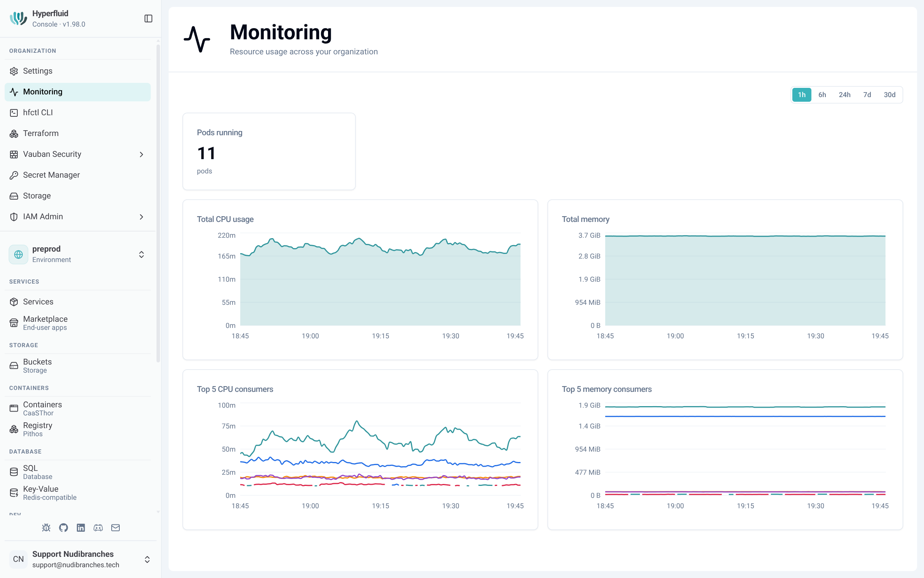The image size is (924, 578).
Task: Open the GitHub icon link
Action: [x=64, y=528]
